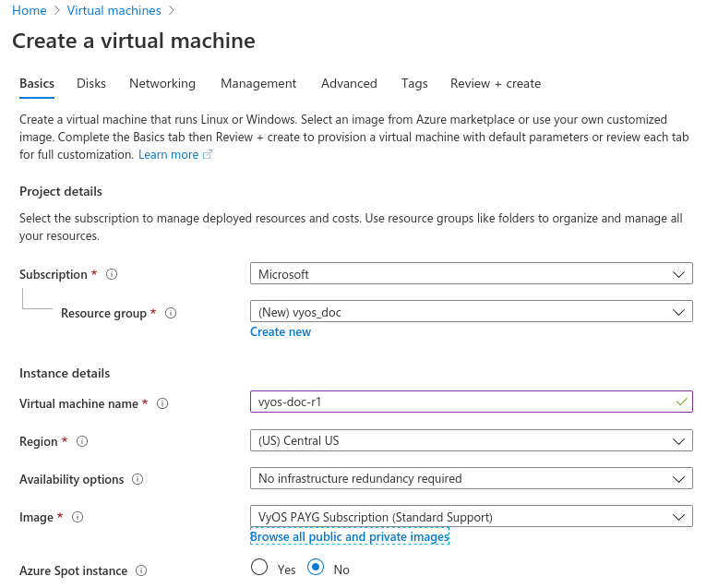Open the Region dropdown showing Central US
Viewport: 718px width, 588px height.
[x=471, y=440]
